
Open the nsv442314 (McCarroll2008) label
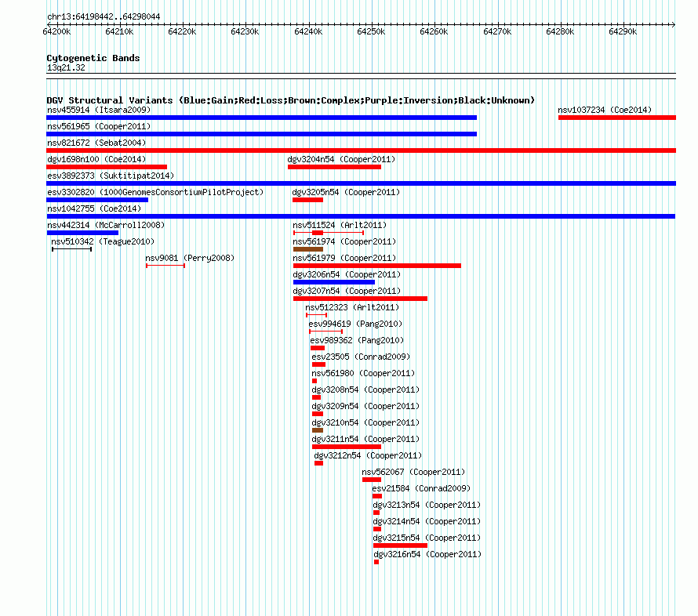106,225
